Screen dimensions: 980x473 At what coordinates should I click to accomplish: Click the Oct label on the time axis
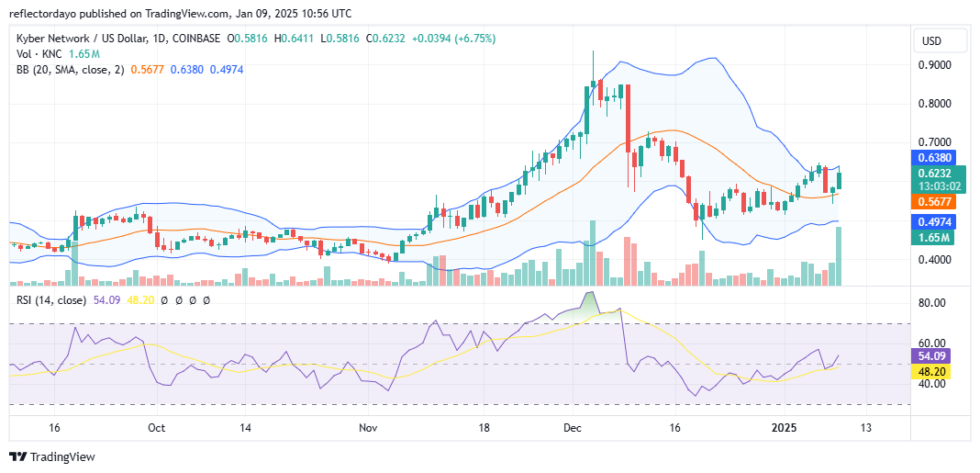157,429
